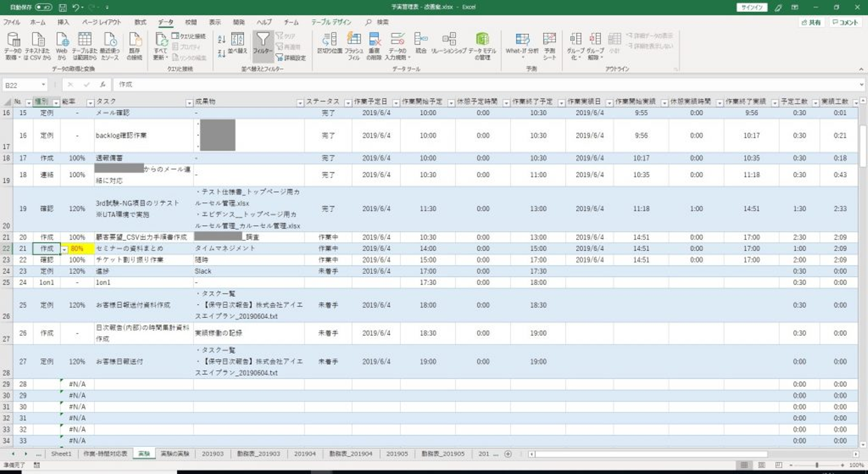This screenshot has width=868, height=474.
Task: Switch to the ホーム (Home) tab
Action: click(x=37, y=22)
